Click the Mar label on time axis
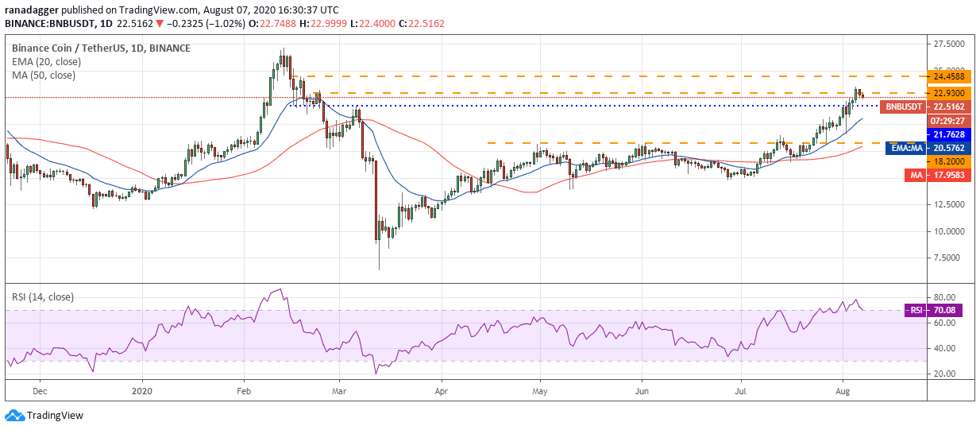980x430 pixels. tap(339, 391)
